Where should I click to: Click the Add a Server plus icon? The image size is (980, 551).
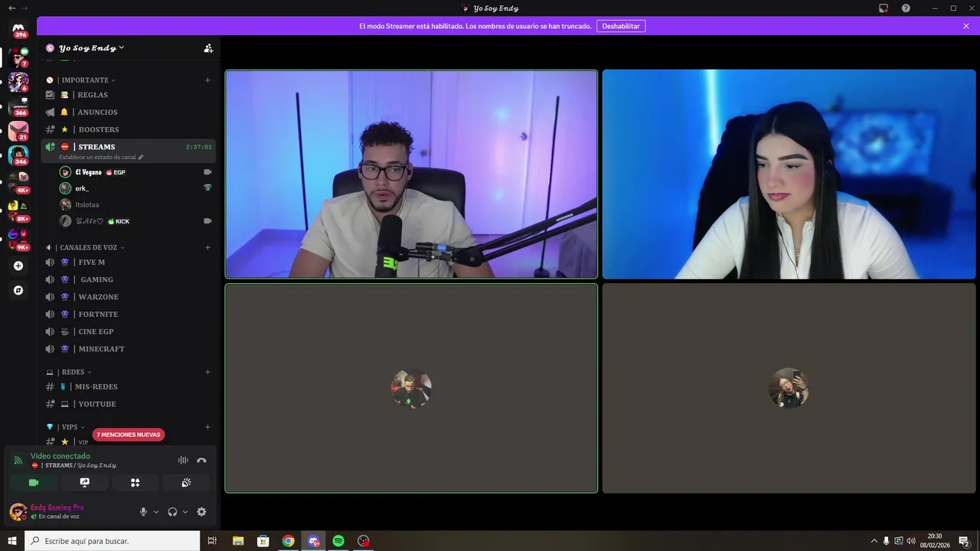tap(18, 266)
